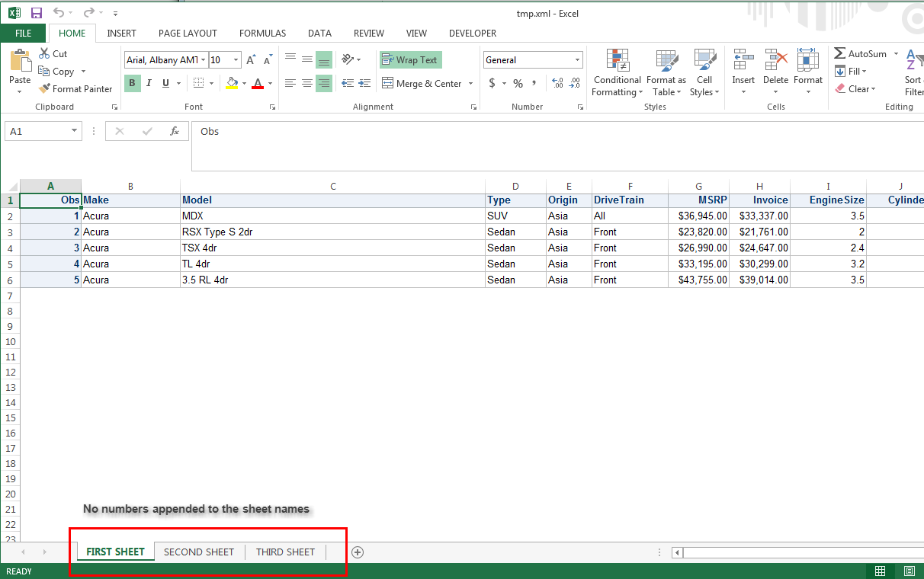
Task: Toggle Wrap Text option
Action: click(410, 60)
